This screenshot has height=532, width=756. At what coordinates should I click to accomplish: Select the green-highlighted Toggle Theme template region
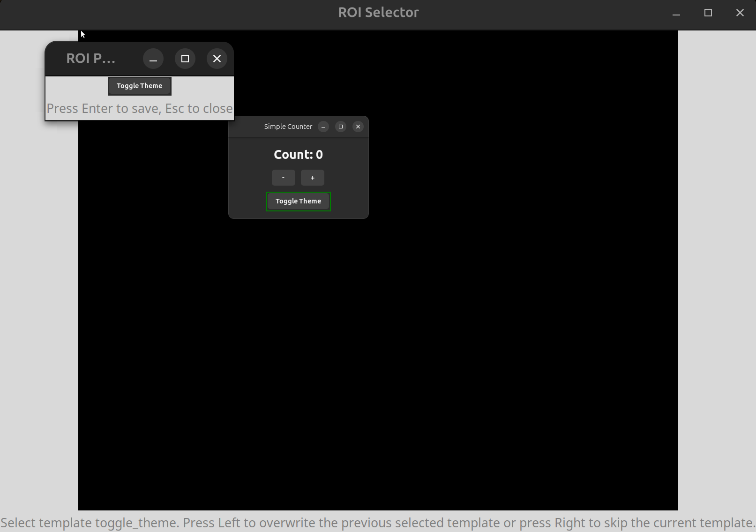click(x=298, y=201)
